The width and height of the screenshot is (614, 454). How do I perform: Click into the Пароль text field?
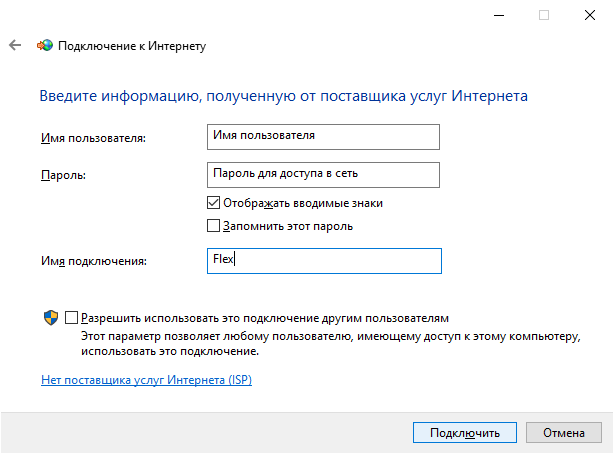click(323, 175)
